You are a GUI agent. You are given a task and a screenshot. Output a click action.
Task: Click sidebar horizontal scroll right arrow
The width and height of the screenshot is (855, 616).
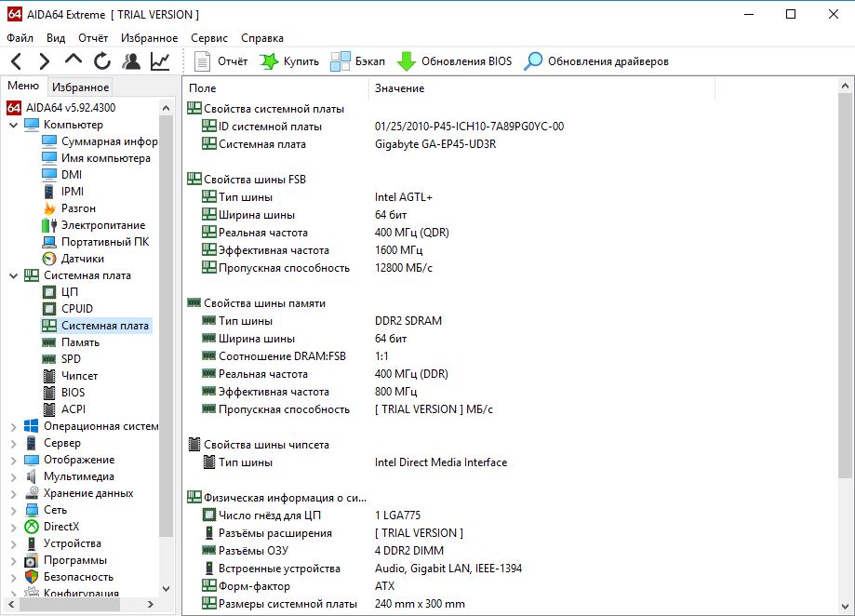coord(151,604)
